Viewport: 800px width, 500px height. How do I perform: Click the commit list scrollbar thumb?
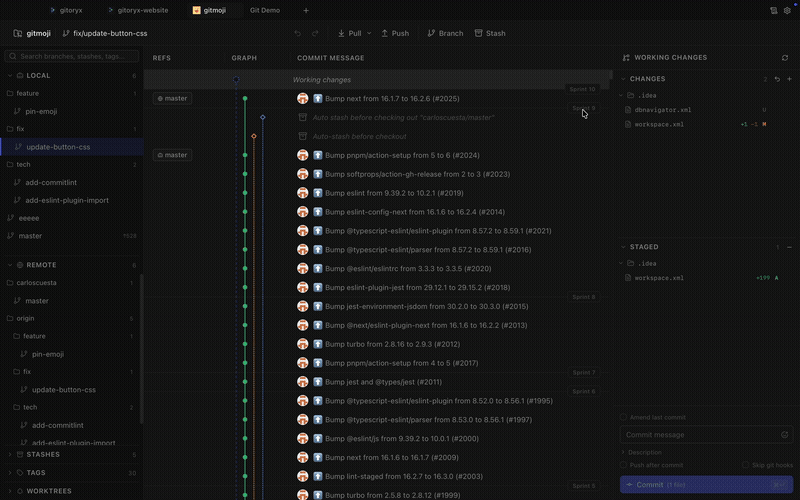pos(611,75)
